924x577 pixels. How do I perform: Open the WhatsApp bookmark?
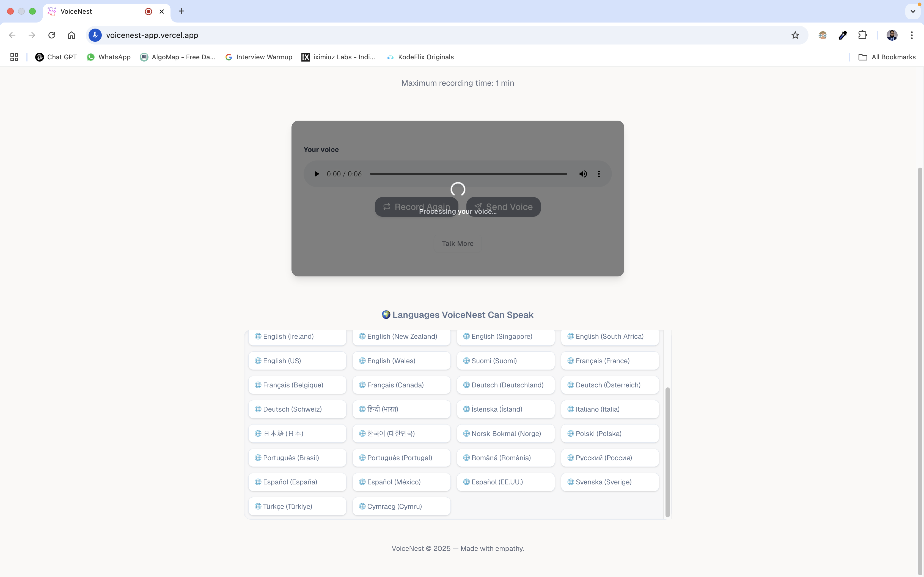(x=108, y=57)
